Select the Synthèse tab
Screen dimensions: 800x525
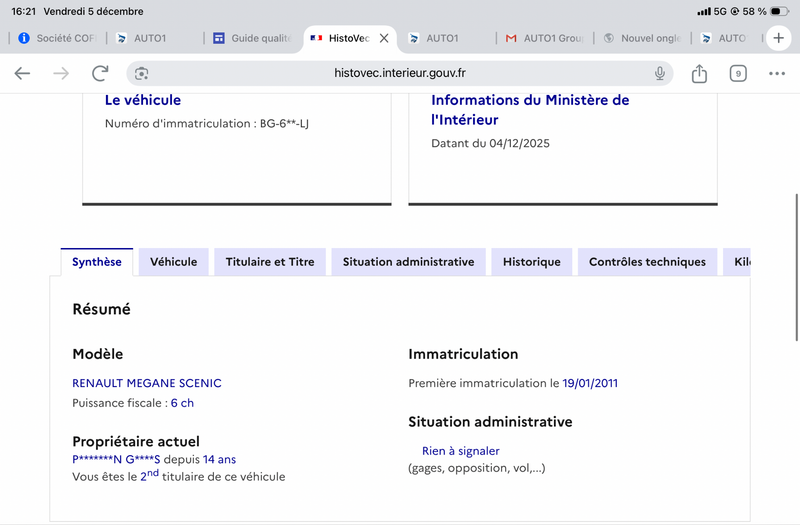point(97,262)
